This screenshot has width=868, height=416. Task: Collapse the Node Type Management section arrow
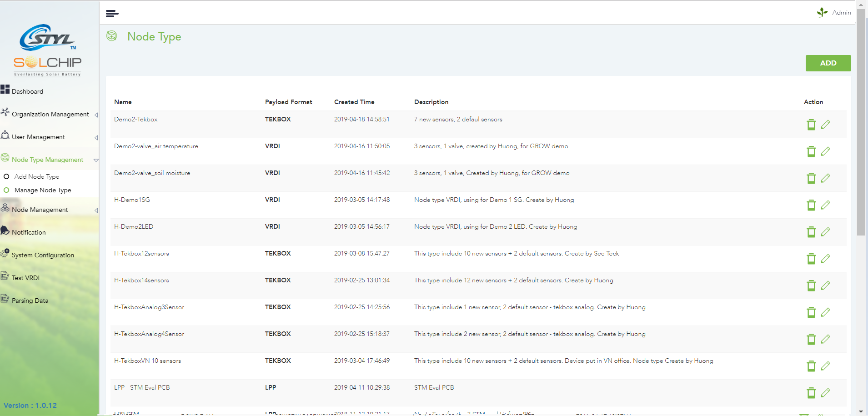click(96, 160)
